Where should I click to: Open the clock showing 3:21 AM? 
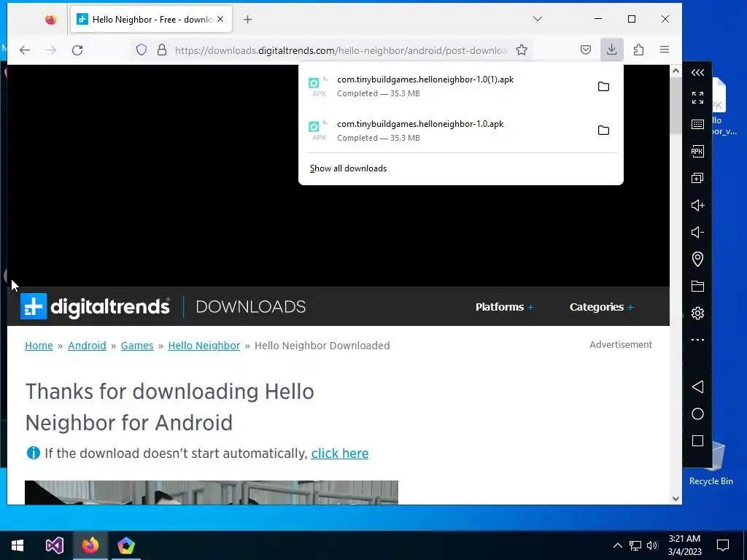[684, 545]
